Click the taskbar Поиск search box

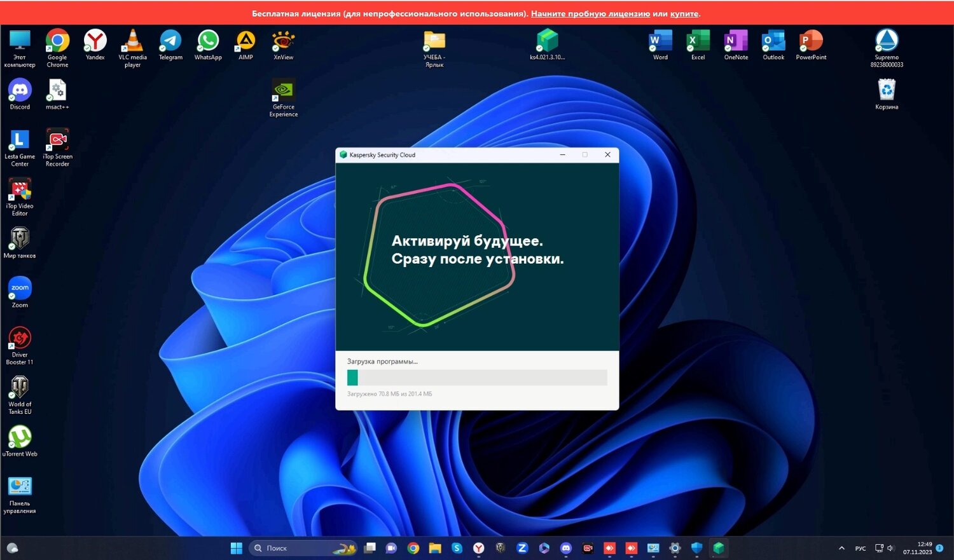click(x=303, y=548)
